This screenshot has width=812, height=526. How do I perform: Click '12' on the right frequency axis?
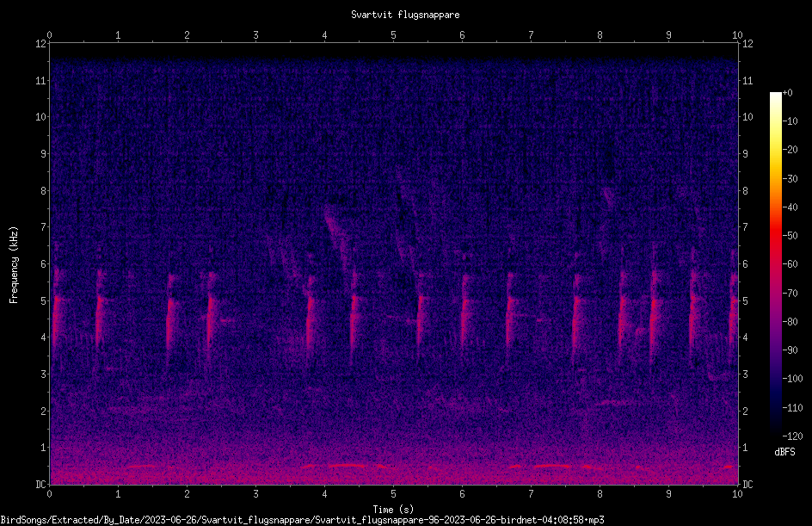tap(747, 44)
